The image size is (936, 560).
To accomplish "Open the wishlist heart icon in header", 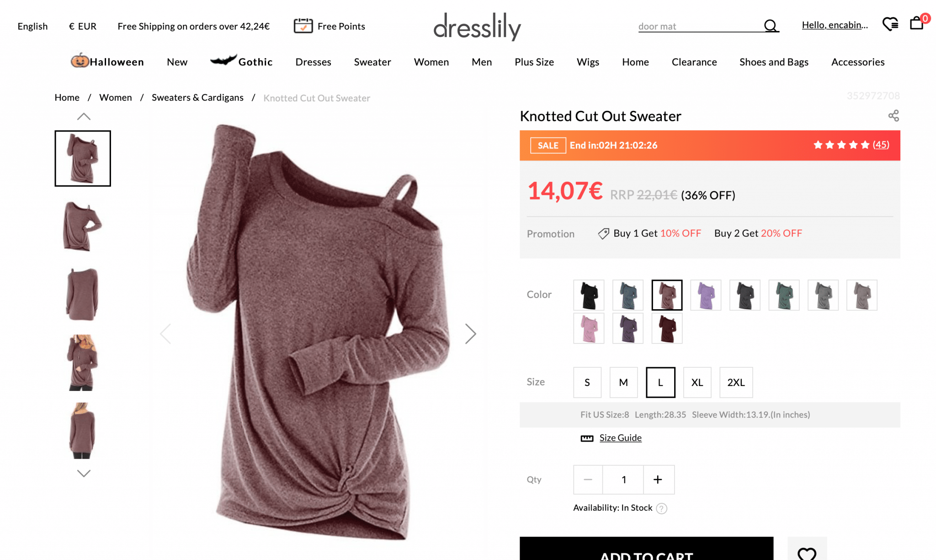I will [890, 24].
